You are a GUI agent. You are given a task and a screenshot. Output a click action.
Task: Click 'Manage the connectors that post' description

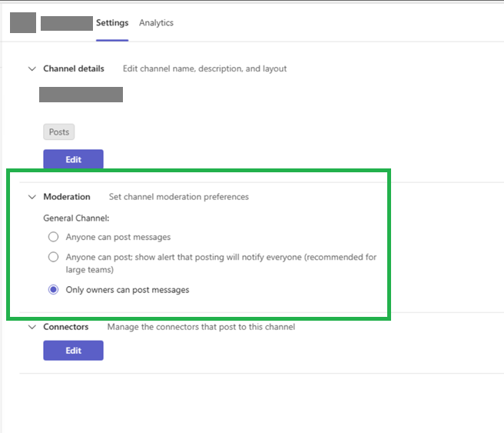coord(201,327)
